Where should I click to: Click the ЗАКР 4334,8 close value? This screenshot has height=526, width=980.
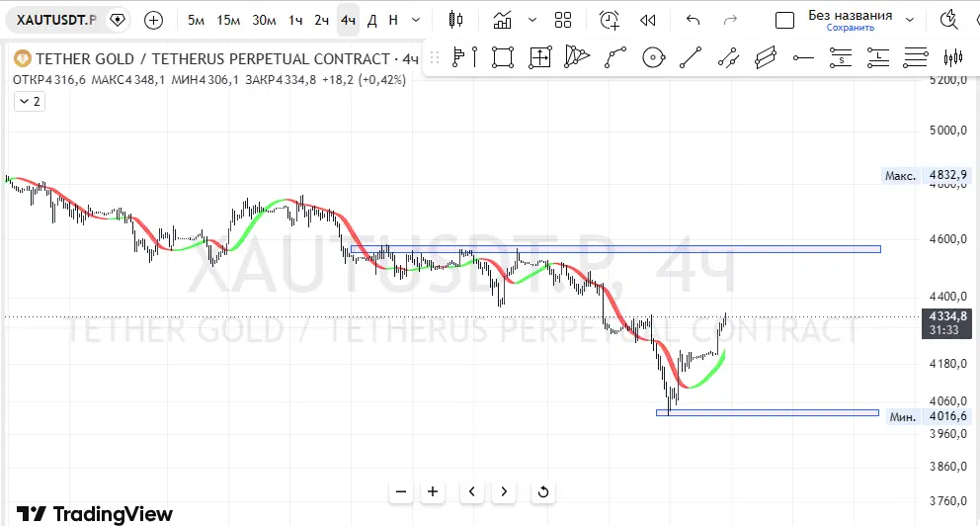281,80
